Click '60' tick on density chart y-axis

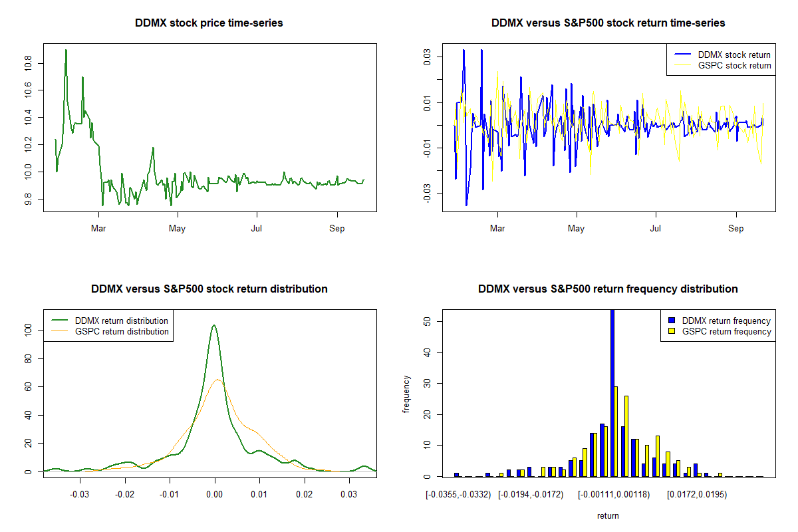click(x=28, y=386)
